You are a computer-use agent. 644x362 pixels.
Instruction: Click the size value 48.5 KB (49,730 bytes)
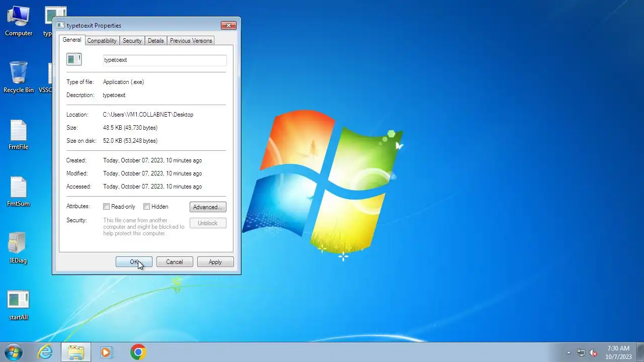point(130,128)
